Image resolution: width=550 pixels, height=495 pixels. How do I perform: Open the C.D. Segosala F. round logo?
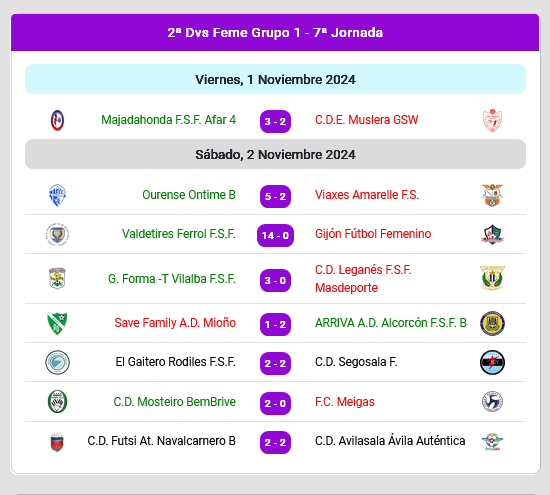[492, 362]
